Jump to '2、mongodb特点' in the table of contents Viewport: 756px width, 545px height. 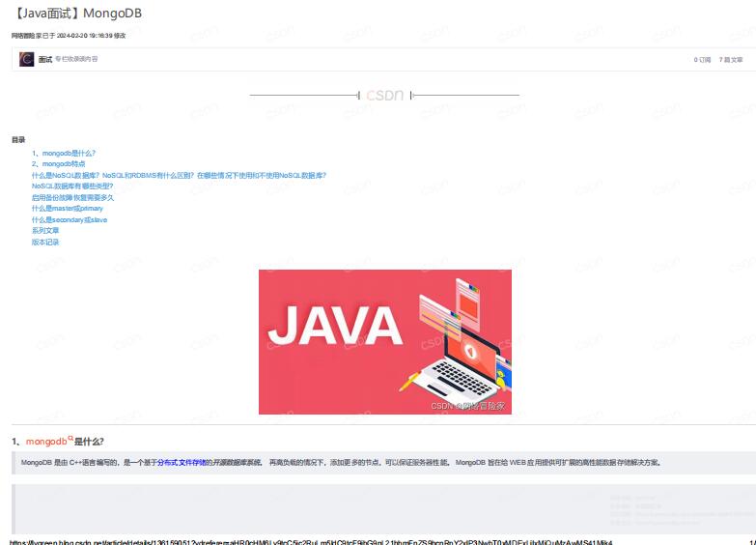pos(58,164)
